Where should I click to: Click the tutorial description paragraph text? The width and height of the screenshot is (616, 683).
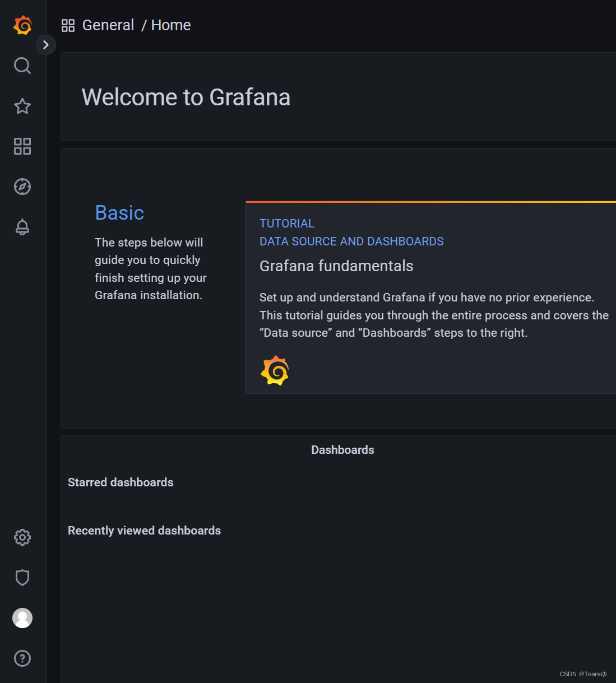pyautogui.click(x=434, y=315)
